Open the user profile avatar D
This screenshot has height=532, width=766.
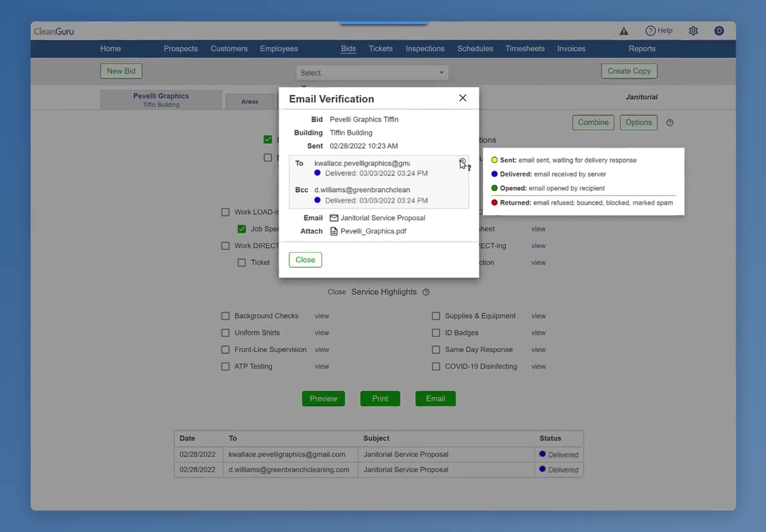719,31
